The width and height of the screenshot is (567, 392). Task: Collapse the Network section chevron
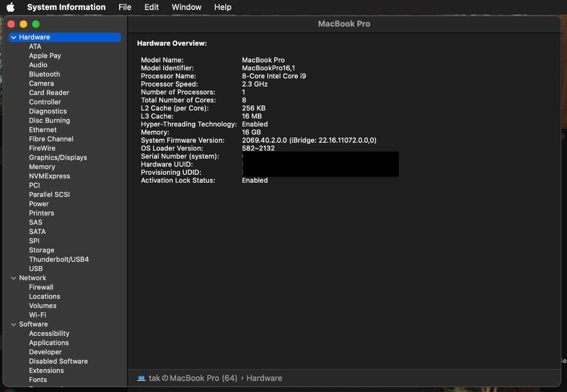pyautogui.click(x=13, y=278)
